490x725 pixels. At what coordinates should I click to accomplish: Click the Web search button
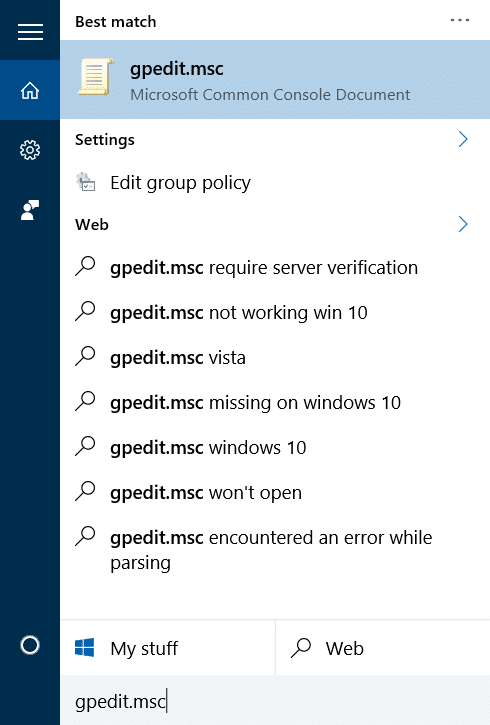[383, 648]
